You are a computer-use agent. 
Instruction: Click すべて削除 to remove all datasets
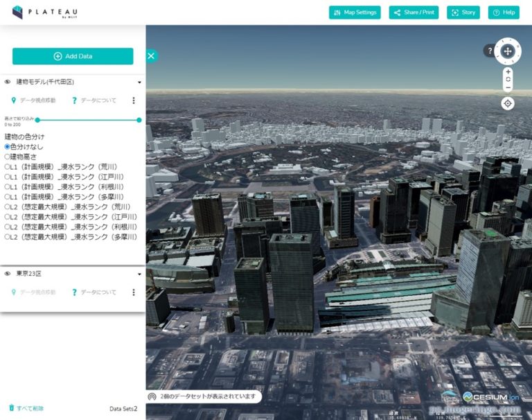tap(26, 408)
